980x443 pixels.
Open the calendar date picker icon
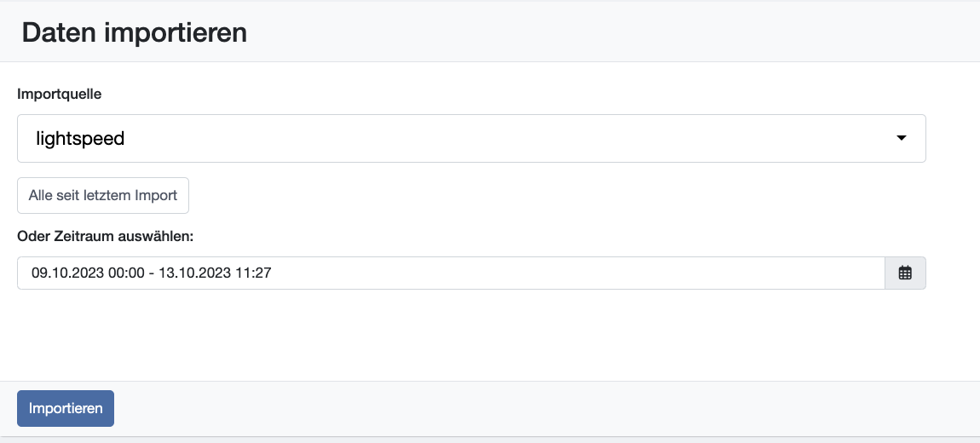click(905, 273)
